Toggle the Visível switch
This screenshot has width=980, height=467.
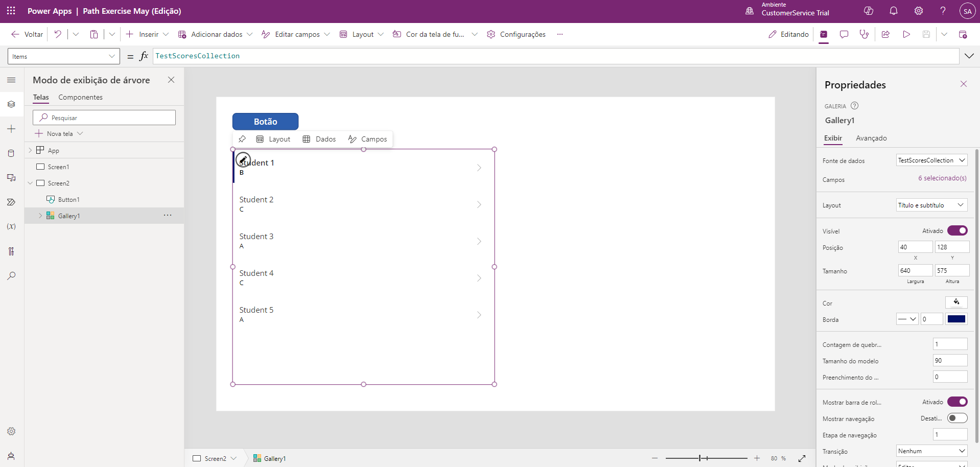point(957,230)
